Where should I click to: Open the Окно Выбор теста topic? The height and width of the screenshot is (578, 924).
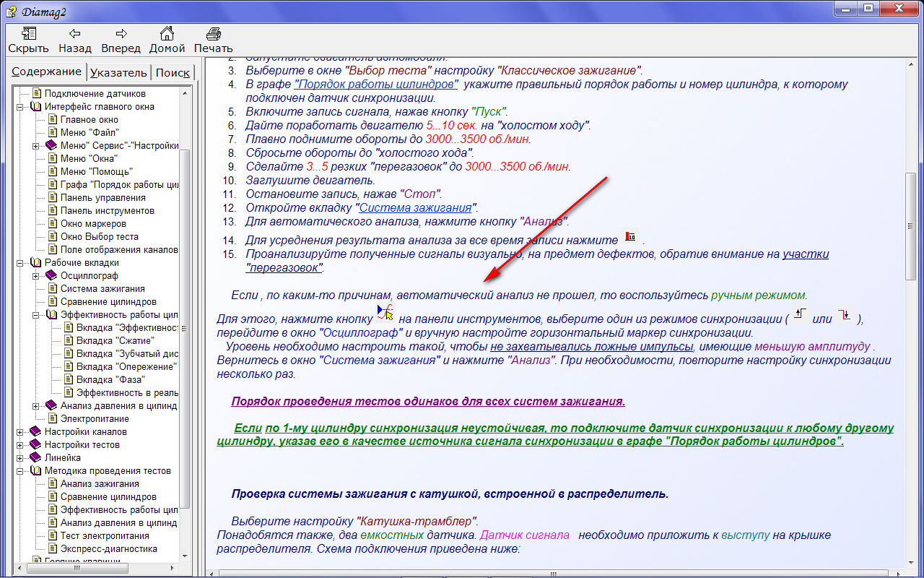[100, 237]
